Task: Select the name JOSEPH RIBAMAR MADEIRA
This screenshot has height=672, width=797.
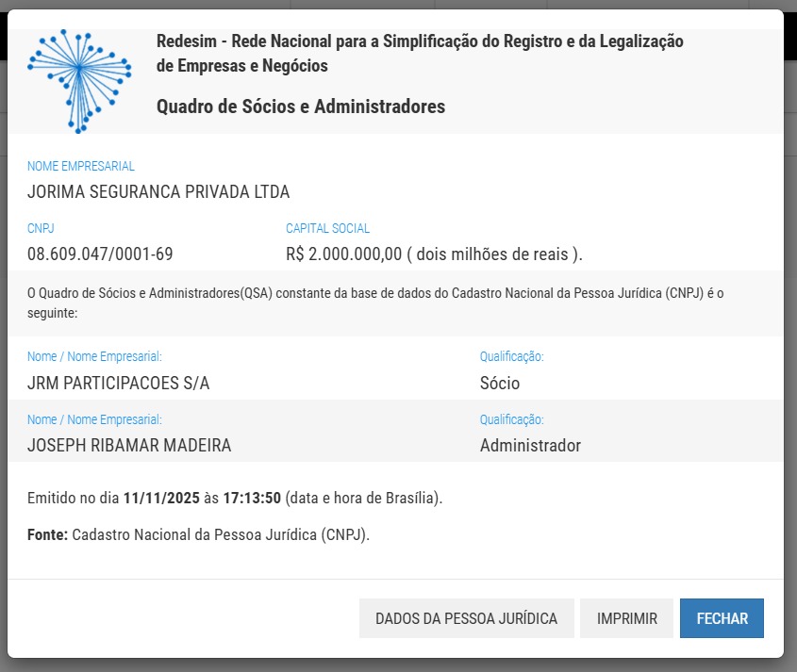Action: [x=129, y=446]
